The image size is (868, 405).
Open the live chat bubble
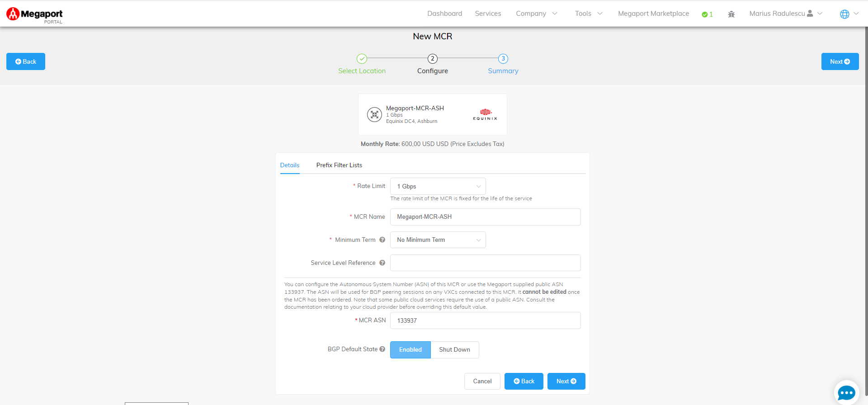click(x=846, y=392)
